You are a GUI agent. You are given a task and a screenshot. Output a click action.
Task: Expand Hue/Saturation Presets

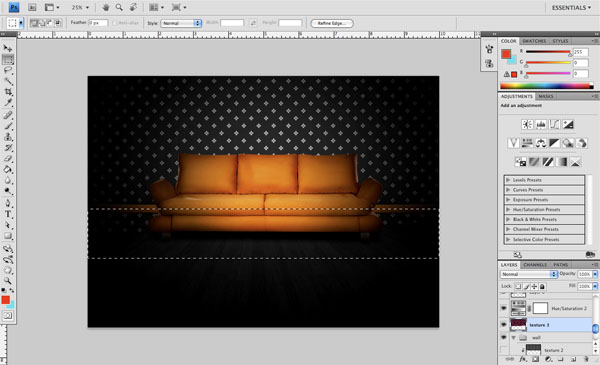(x=508, y=210)
